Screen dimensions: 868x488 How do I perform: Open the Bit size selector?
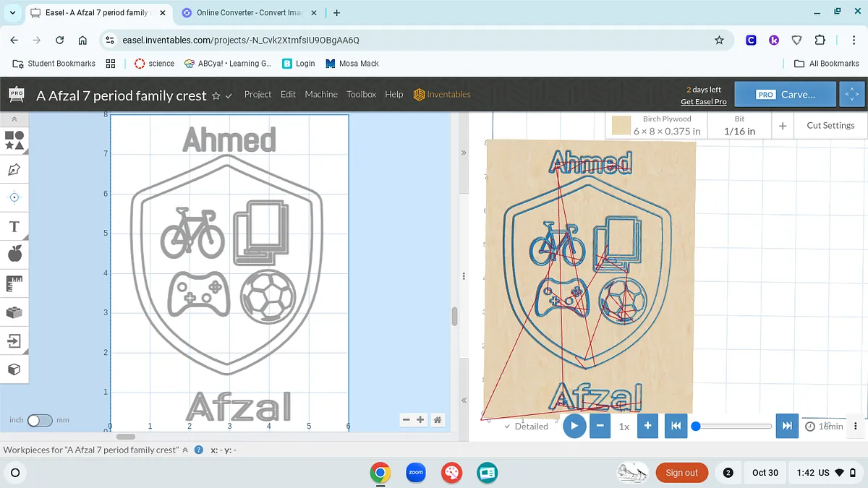point(739,126)
